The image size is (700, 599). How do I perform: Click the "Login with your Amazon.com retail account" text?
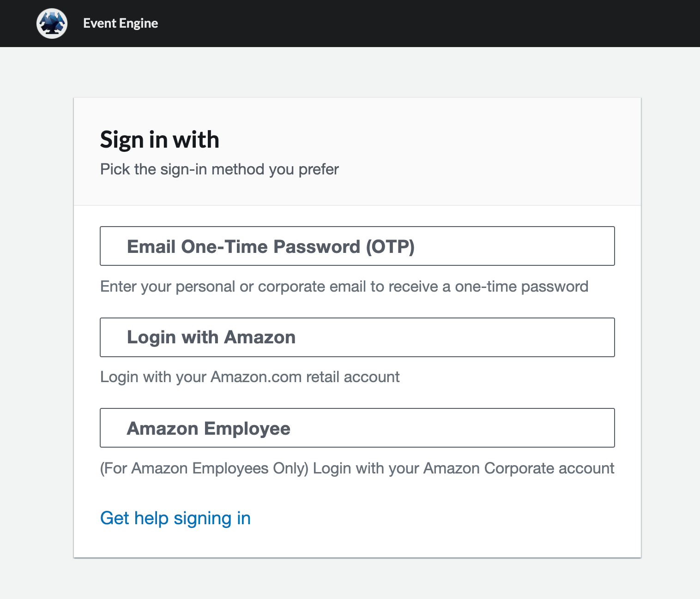coord(250,377)
